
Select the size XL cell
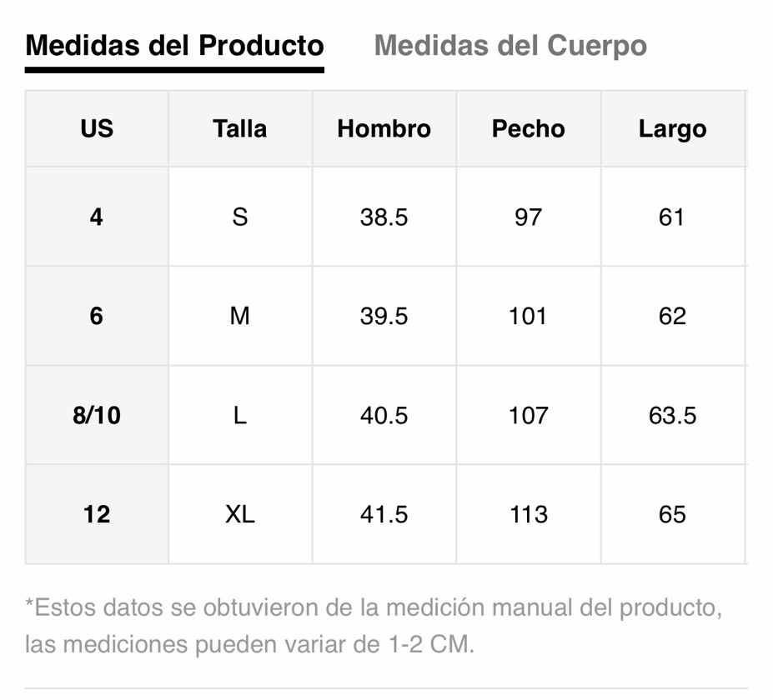coord(240,514)
